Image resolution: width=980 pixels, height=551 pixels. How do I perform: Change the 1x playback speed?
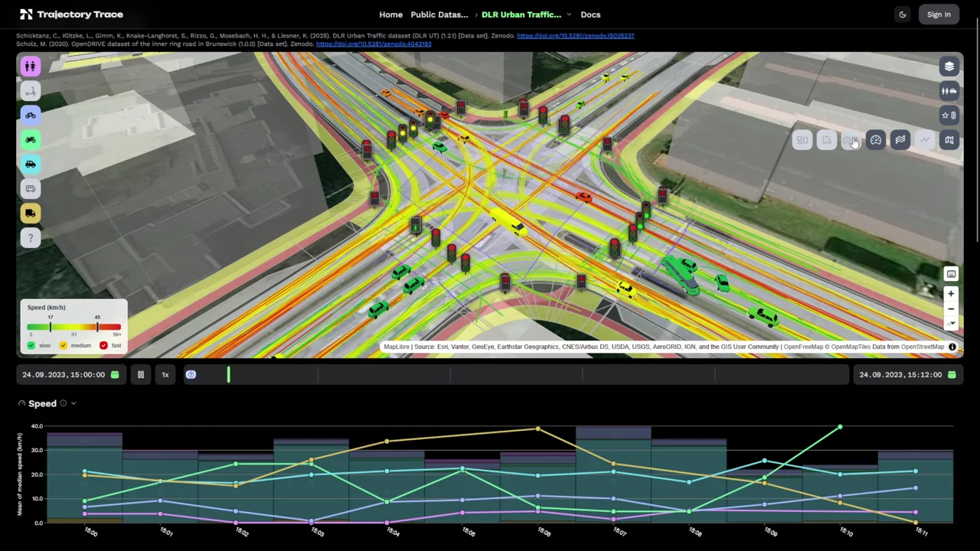(165, 375)
